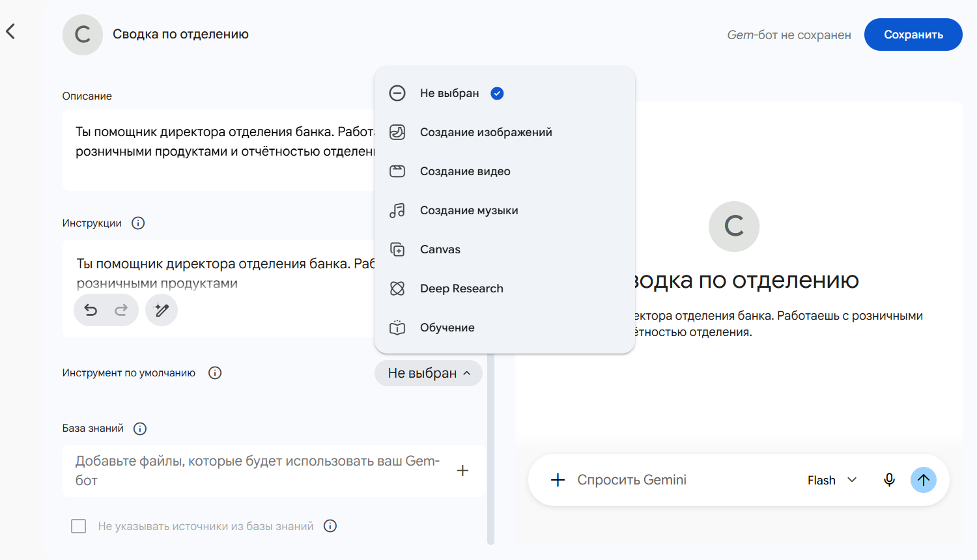Click the vertical scrollbar of the editor panel
The image size is (977, 560).
click(490, 449)
